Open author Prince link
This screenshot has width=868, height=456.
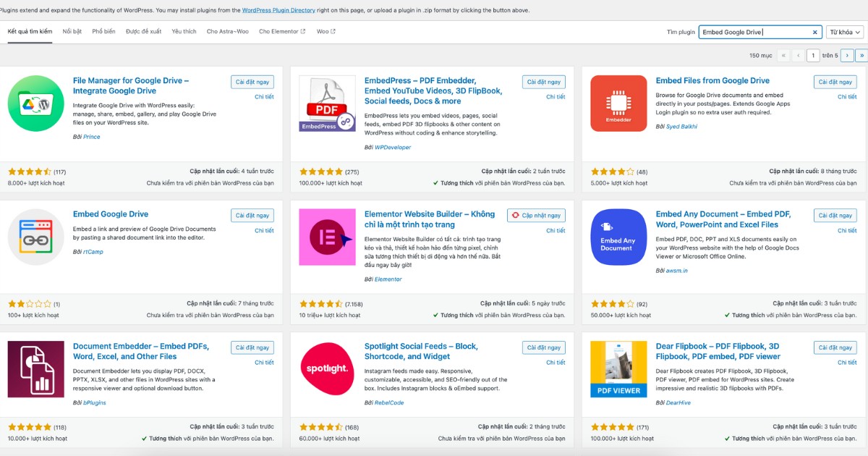tap(92, 137)
